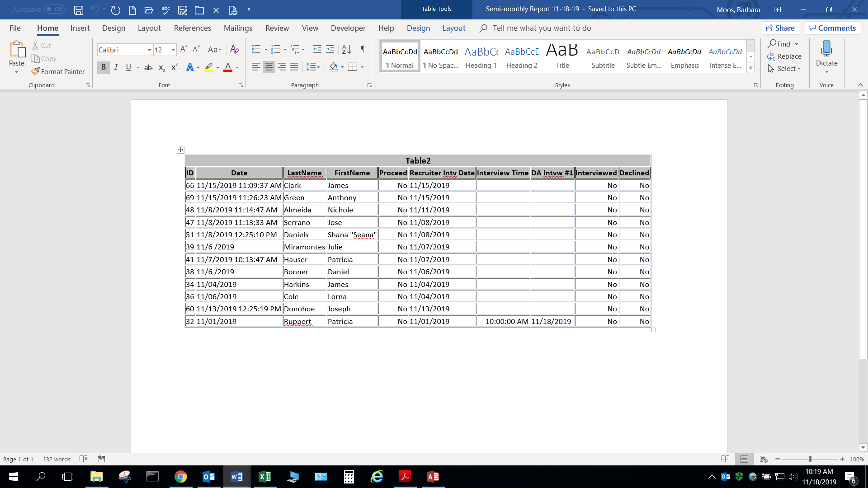This screenshot has height=488, width=868.
Task: Expand the Styles gallery
Action: pos(750,68)
